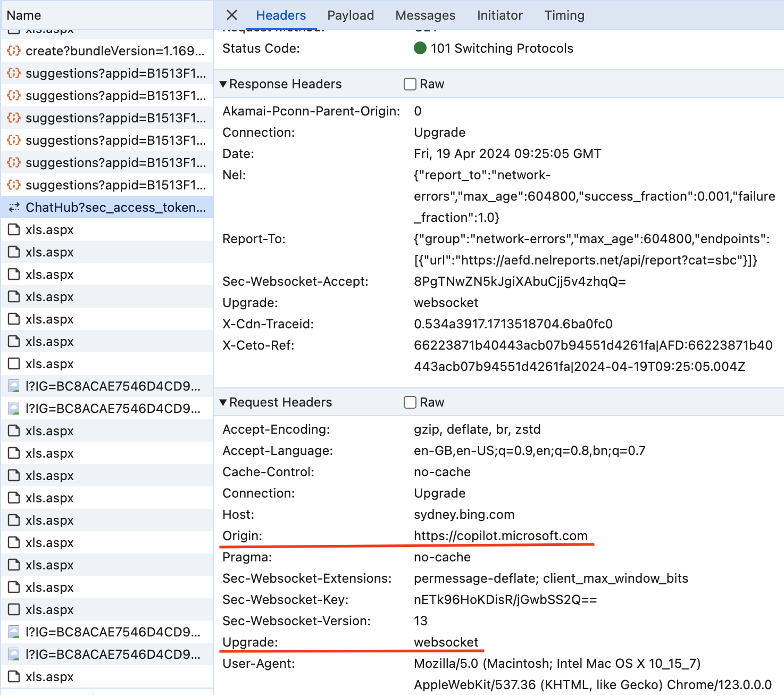Click the Host value sydney.bing.com
Viewport: 784px width, 695px height.
464,515
